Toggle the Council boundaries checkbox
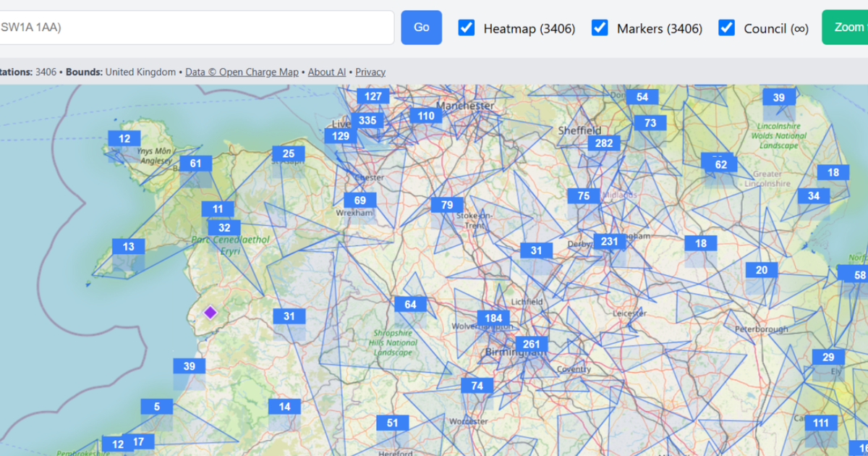 click(x=726, y=28)
